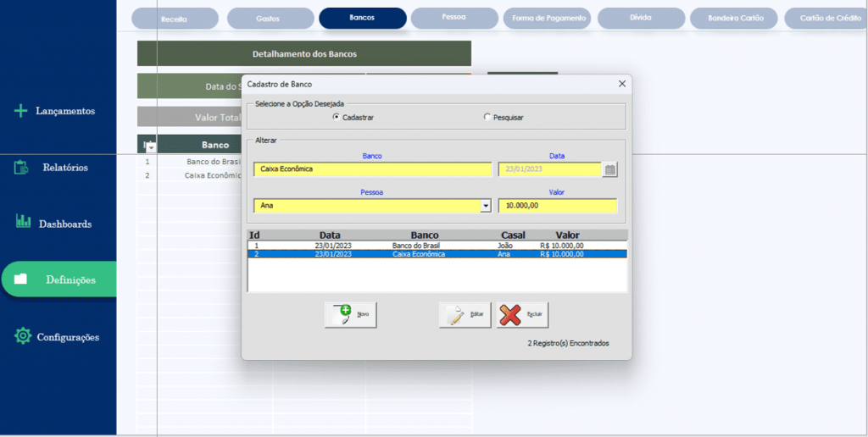Open Relatórios in the sidebar
The image size is (868, 437).
(65, 167)
